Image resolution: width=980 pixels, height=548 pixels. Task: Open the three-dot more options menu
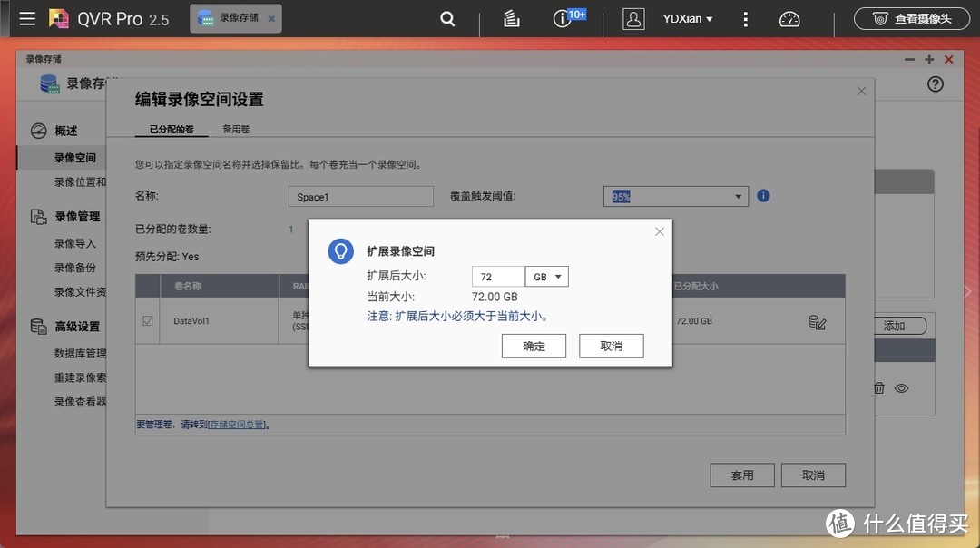point(744,18)
